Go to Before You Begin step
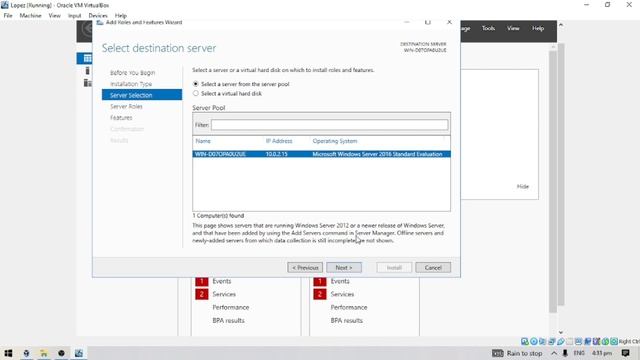Viewport: 640px width, 360px height. [x=133, y=73]
